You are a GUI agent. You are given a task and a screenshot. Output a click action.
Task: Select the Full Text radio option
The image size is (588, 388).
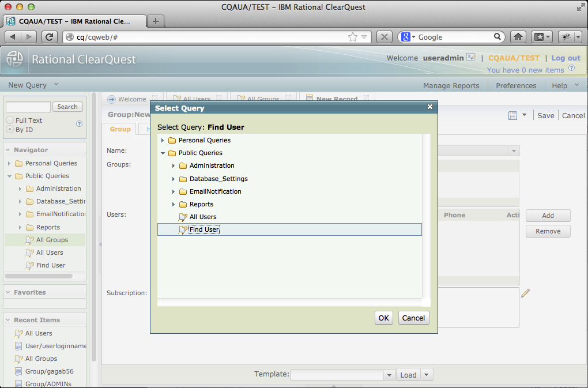10,120
